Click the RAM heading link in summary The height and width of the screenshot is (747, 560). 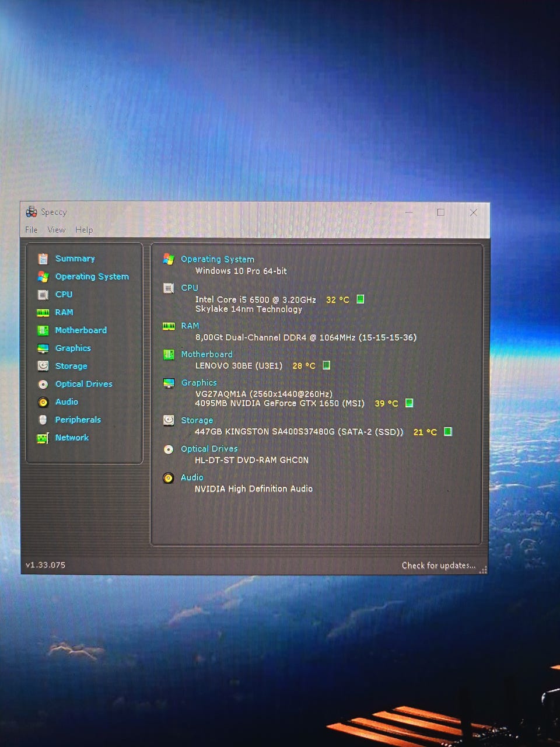click(x=190, y=326)
